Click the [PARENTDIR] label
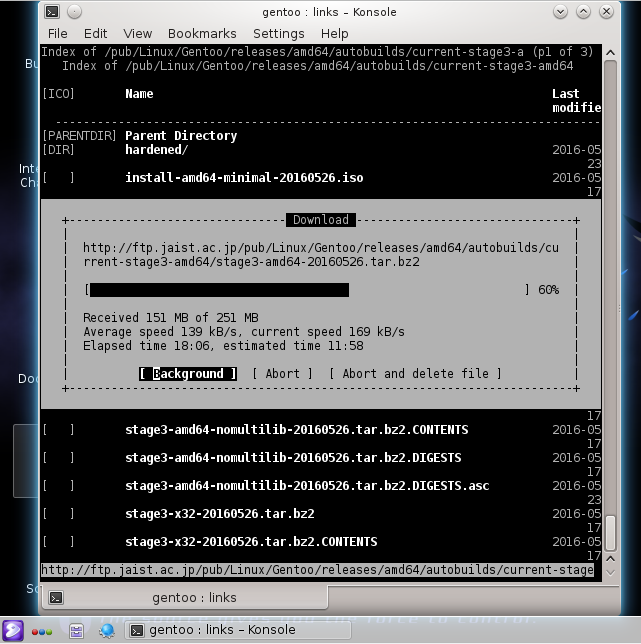The height and width of the screenshot is (644, 641). 79,136
